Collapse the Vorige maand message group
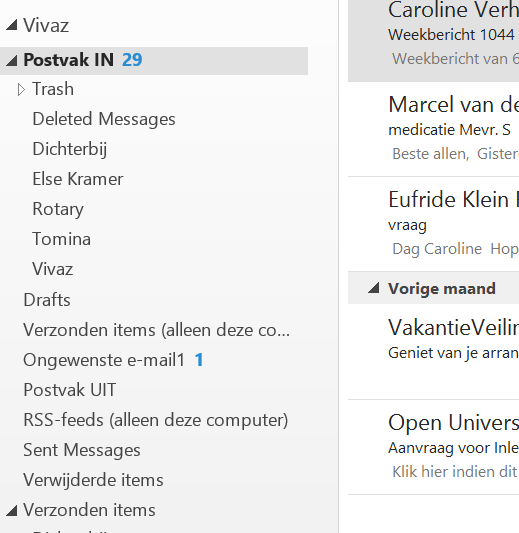 pyautogui.click(x=374, y=288)
